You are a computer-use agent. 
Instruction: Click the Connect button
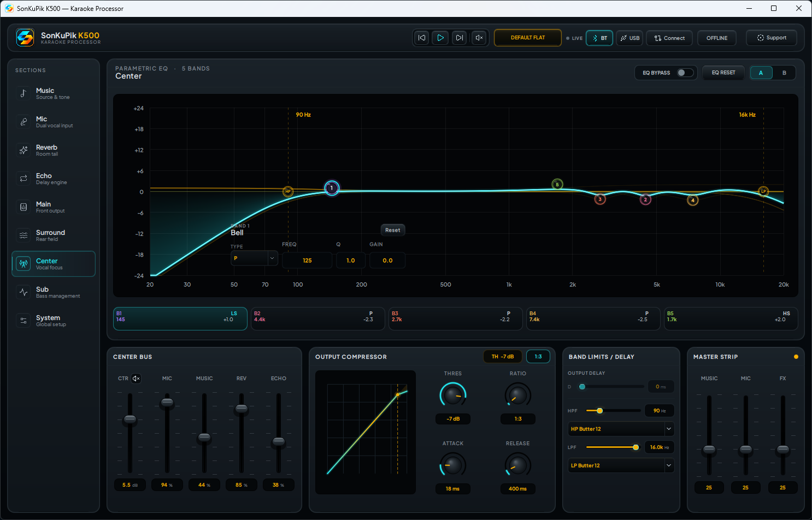coord(669,38)
